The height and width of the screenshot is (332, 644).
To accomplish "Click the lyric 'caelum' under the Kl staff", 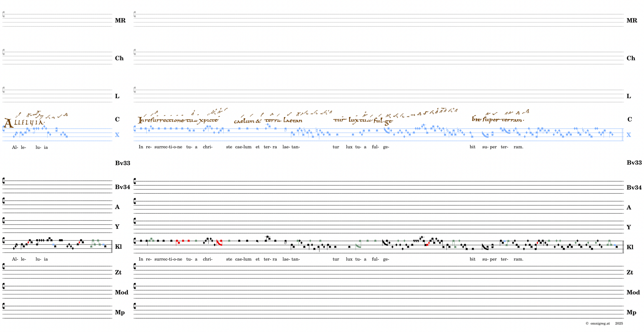I will point(243,259).
